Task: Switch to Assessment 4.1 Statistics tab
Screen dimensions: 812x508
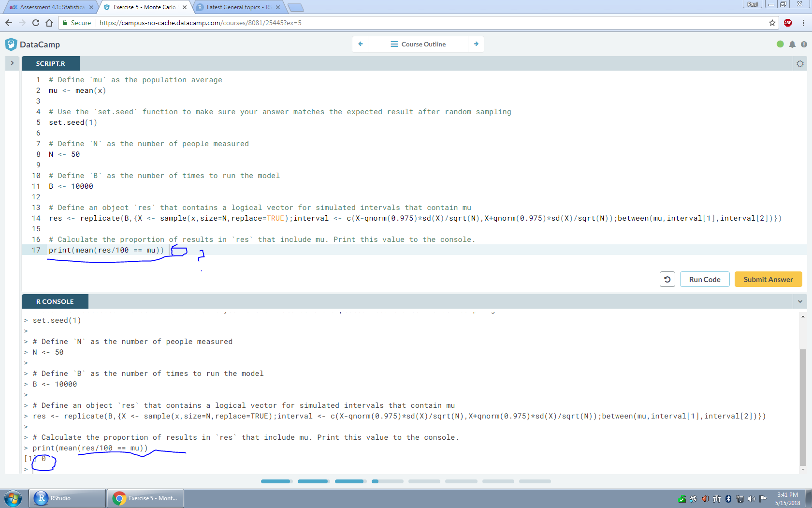Action: tap(48, 7)
